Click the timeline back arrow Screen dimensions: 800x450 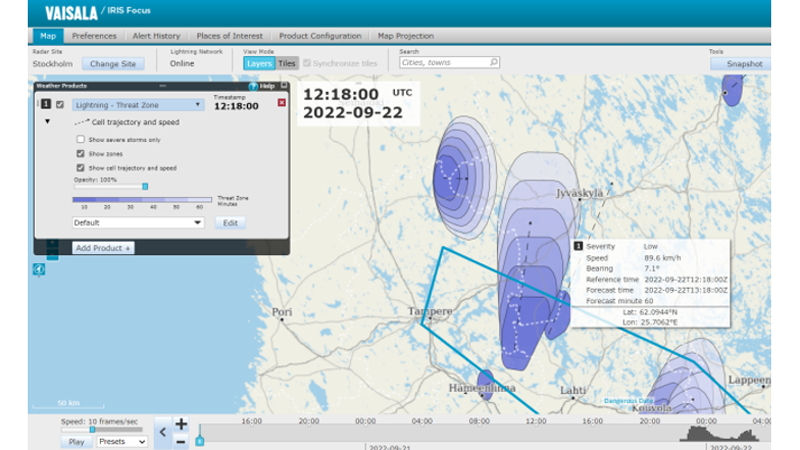click(163, 433)
